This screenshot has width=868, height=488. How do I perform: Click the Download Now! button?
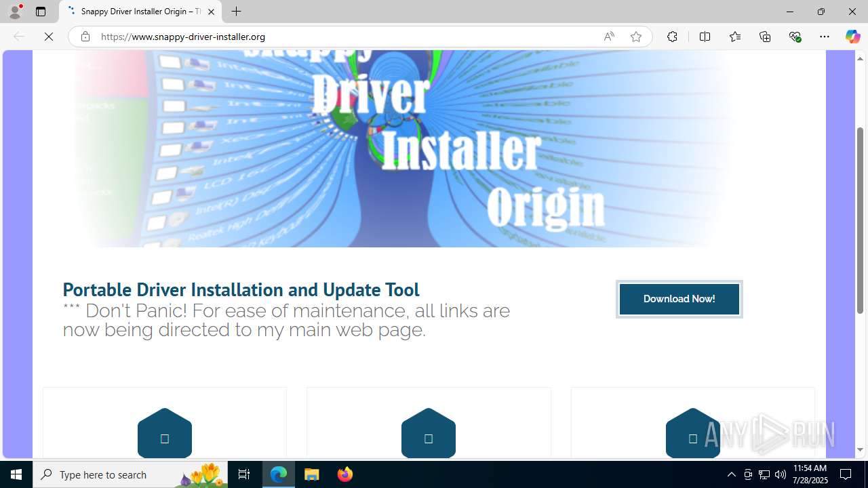679,299
